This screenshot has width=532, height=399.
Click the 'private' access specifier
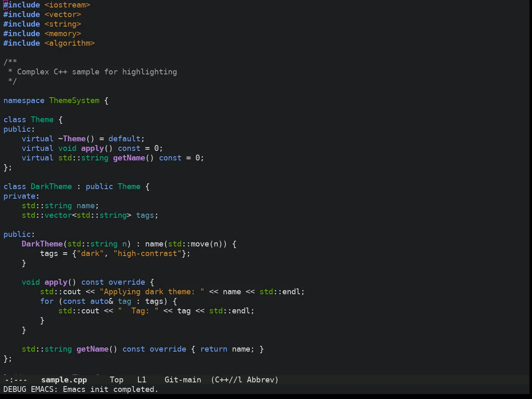pyautogui.click(x=20, y=196)
